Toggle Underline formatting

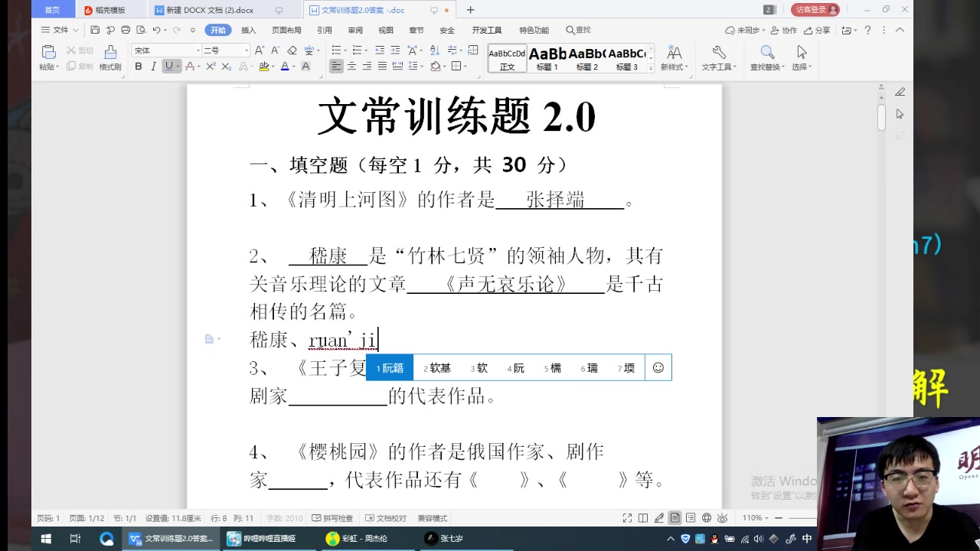click(168, 67)
